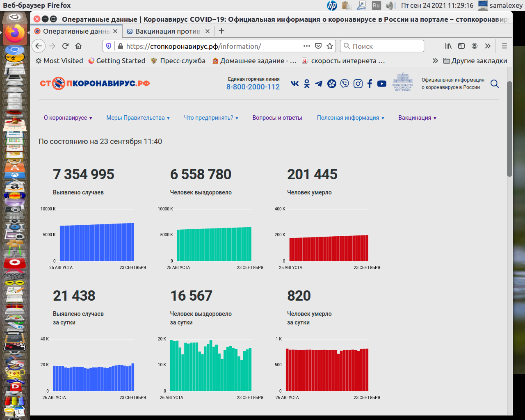Open the site search magnifier icon
The height and width of the screenshot is (420, 525).
[495, 84]
